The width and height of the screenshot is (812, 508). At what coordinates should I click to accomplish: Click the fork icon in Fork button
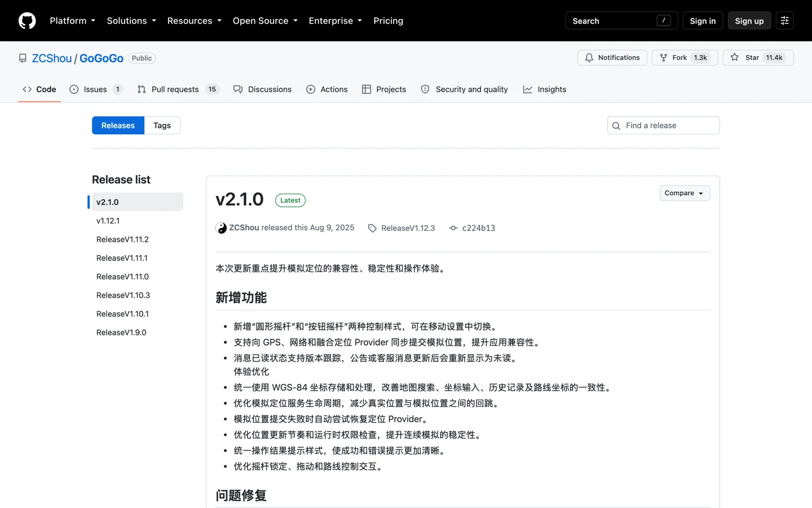[663, 58]
